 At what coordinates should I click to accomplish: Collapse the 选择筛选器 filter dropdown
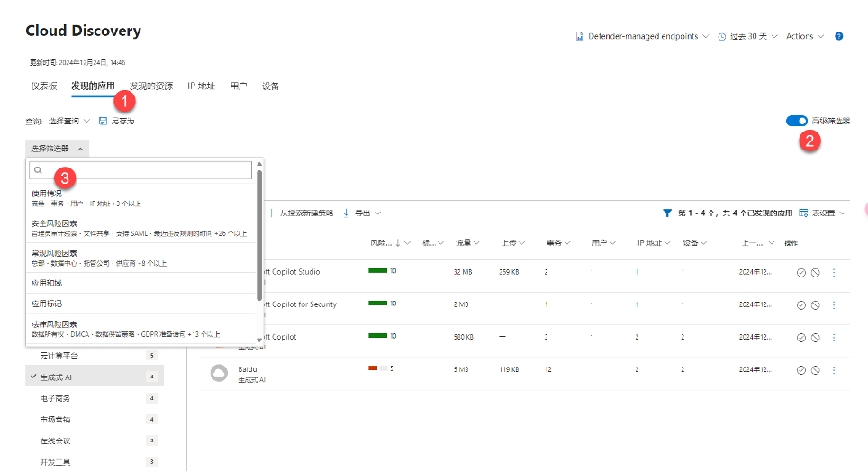pos(57,149)
